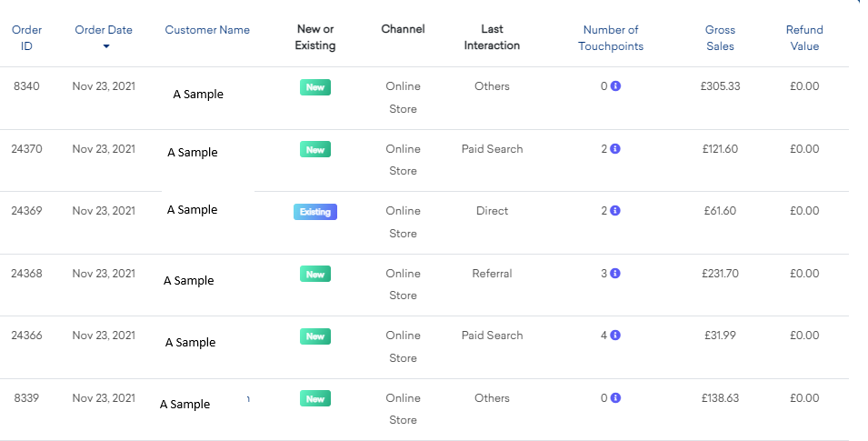The width and height of the screenshot is (868, 441).
Task: Sort by Number of Touchpoints header
Action: pos(610,37)
